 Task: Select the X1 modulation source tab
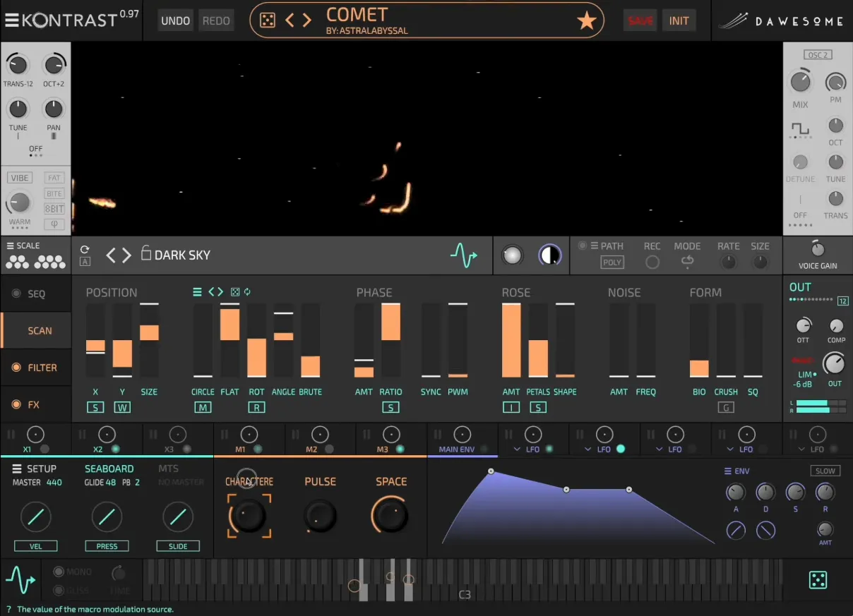click(x=35, y=440)
